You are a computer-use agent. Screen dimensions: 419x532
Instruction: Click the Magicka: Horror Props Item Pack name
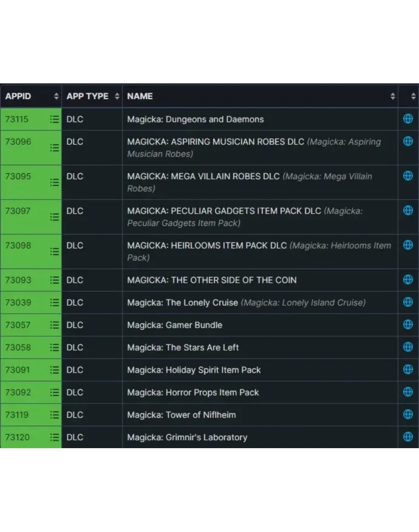[x=193, y=392]
